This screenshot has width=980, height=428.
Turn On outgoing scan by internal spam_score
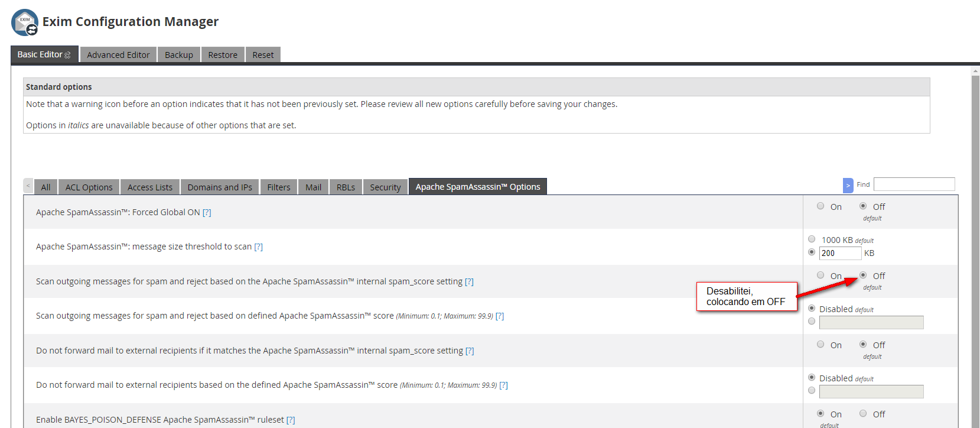(821, 275)
